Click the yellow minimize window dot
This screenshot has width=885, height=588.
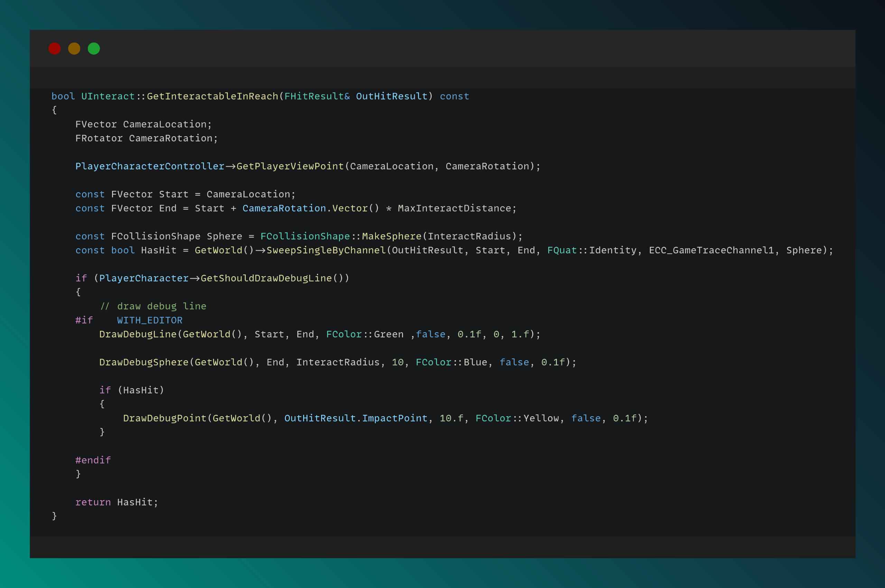(x=74, y=48)
